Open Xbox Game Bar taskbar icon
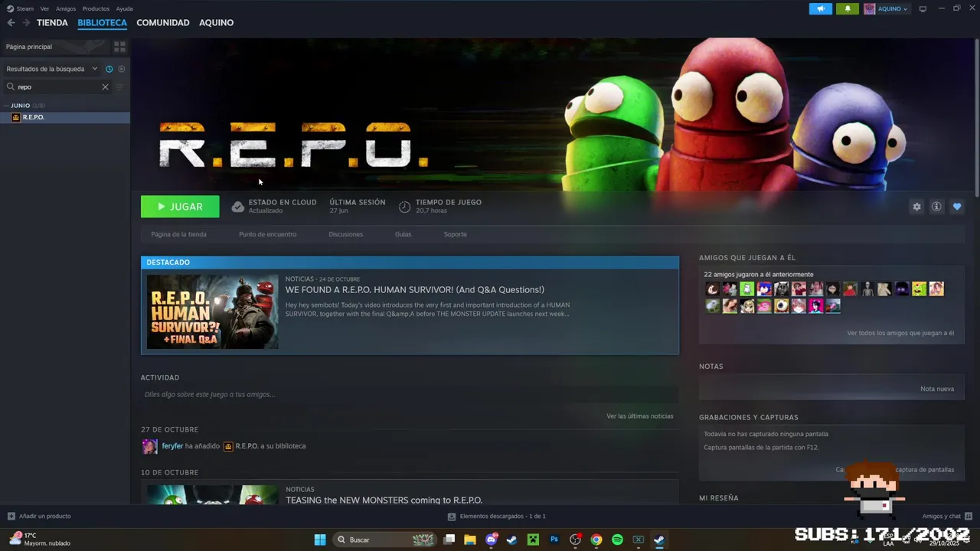The width and height of the screenshot is (980, 551). [638, 540]
